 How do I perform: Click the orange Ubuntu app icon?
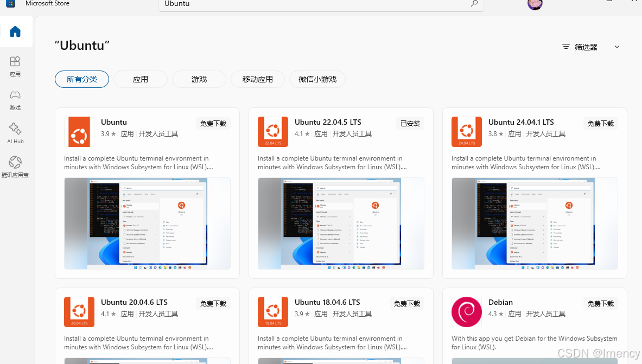79,131
